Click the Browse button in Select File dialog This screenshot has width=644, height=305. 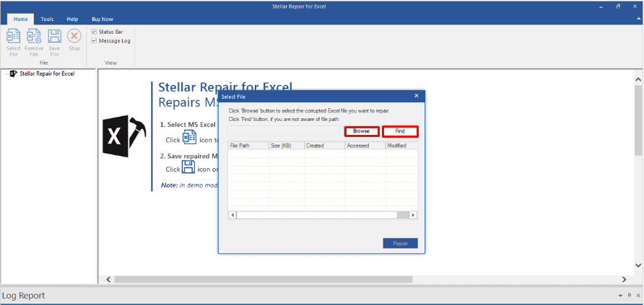tap(362, 131)
